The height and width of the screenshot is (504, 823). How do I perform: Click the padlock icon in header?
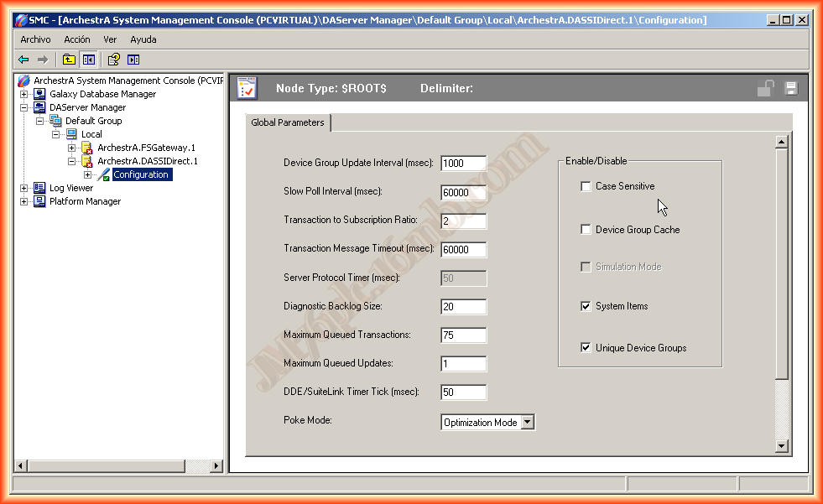(x=765, y=89)
